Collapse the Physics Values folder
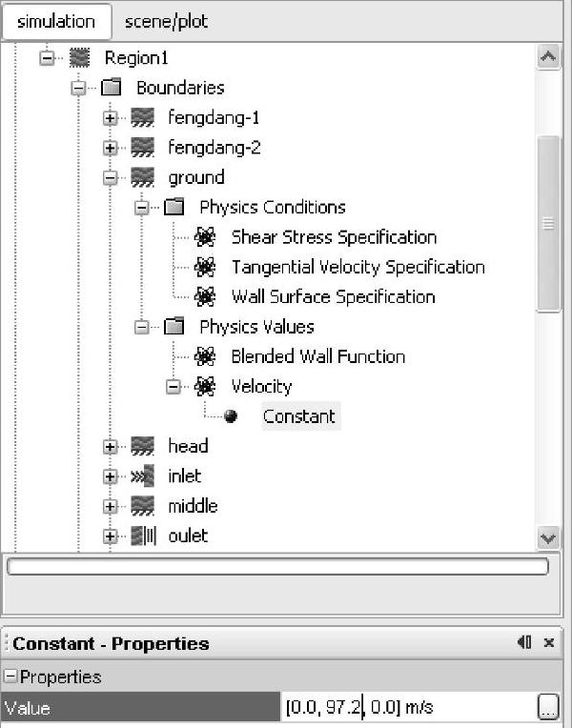This screenshot has height=728, width=572. point(142,328)
